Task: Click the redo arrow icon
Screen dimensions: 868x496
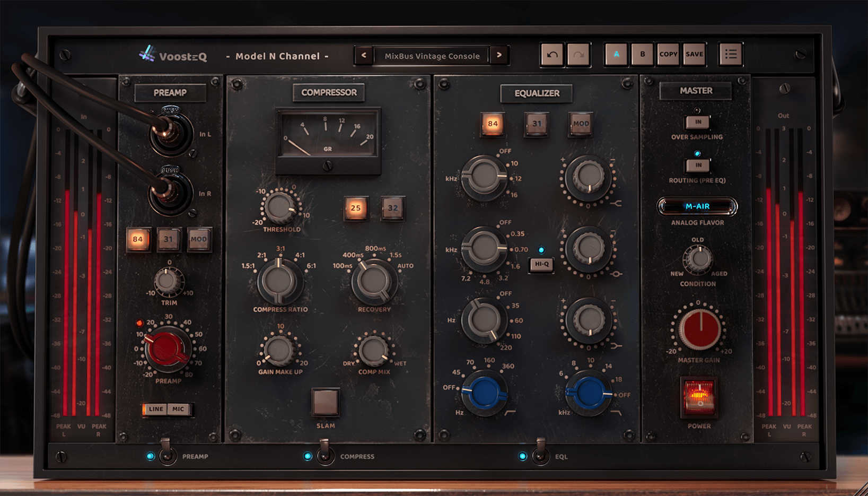Action: click(x=579, y=54)
